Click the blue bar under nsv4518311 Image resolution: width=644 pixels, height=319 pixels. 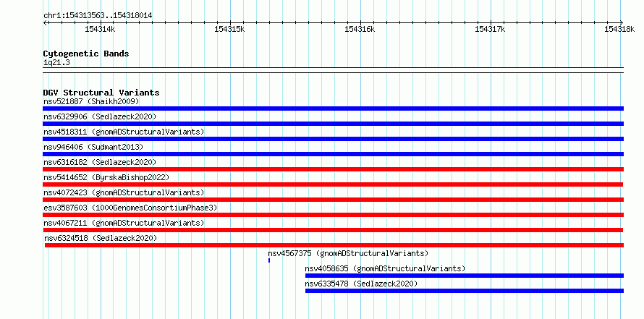pos(333,139)
